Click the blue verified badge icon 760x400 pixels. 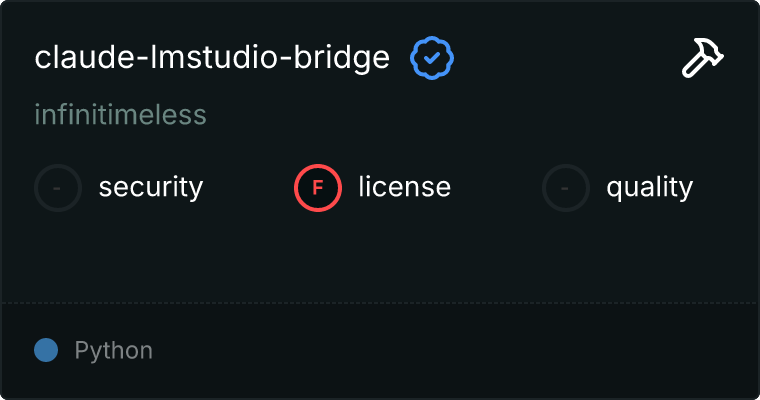click(x=432, y=59)
